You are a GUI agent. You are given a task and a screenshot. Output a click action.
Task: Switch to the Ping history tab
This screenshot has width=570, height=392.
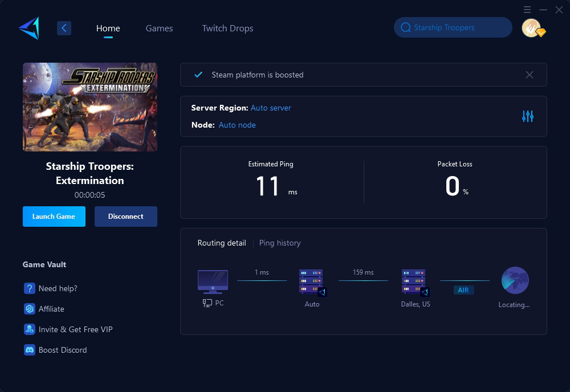(x=280, y=243)
